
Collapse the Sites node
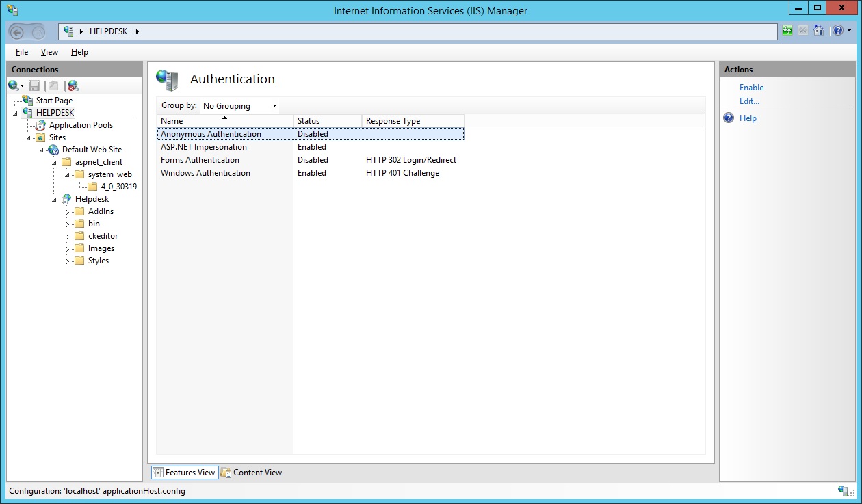[29, 137]
